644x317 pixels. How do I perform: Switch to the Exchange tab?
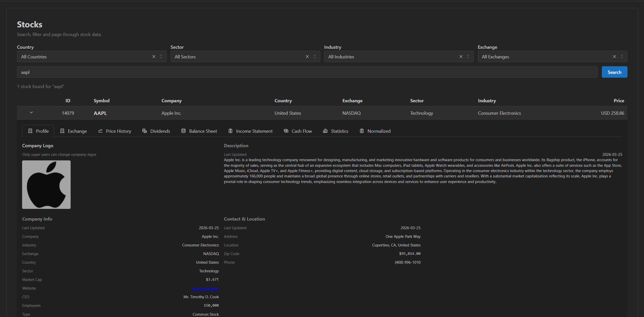(73, 131)
